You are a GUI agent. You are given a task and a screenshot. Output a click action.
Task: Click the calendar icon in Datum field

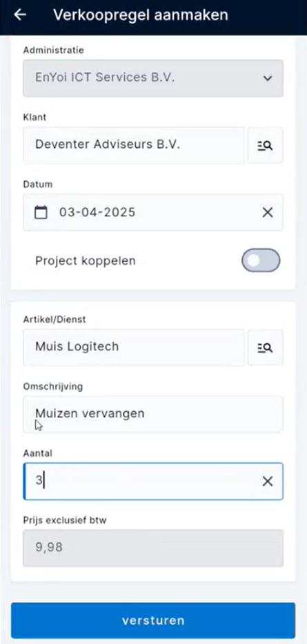coord(41,212)
